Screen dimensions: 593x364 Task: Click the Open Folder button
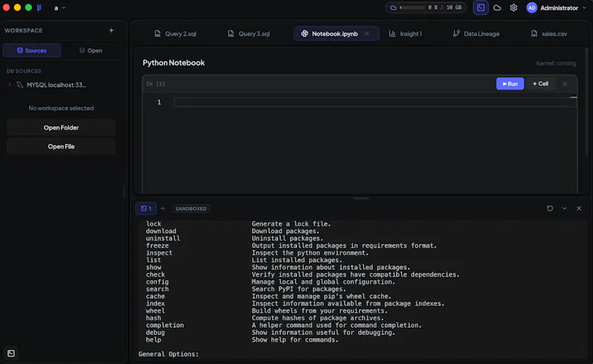61,128
